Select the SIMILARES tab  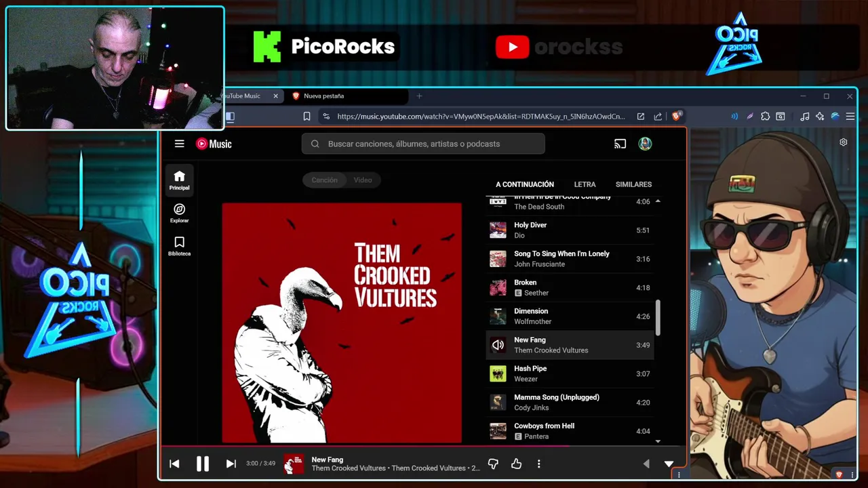tap(633, 184)
